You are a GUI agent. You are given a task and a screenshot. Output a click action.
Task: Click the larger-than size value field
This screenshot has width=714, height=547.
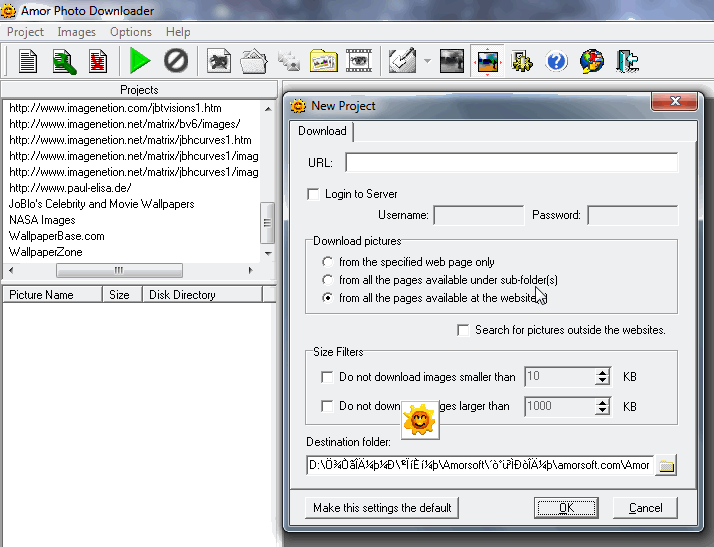pyautogui.click(x=559, y=406)
